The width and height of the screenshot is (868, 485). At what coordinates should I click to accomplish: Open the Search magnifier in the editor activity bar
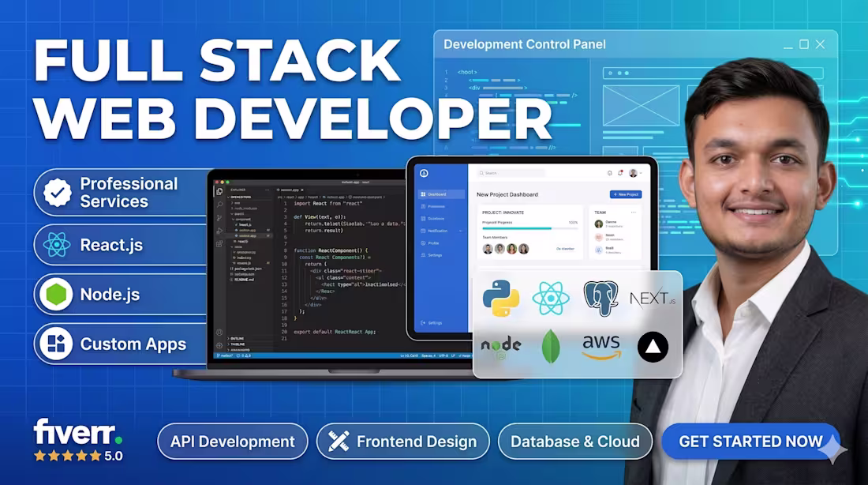pos(220,205)
